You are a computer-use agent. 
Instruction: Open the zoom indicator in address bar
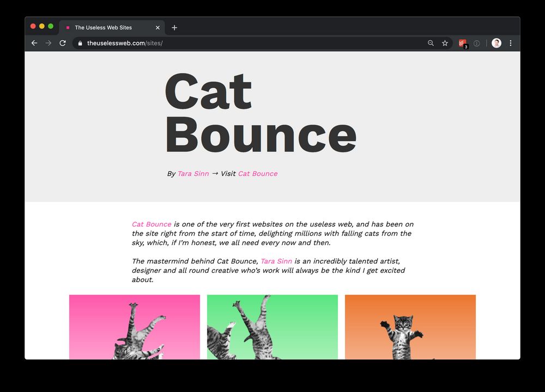pyautogui.click(x=431, y=43)
